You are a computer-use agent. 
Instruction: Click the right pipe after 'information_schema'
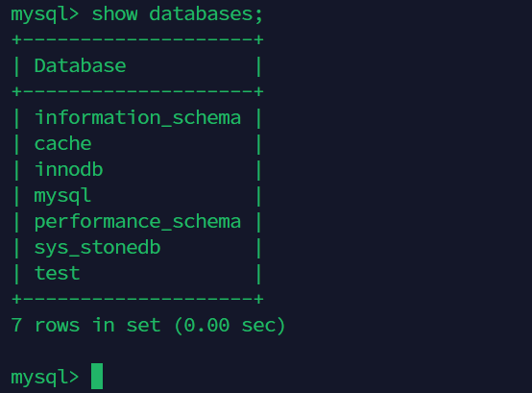pos(258,118)
